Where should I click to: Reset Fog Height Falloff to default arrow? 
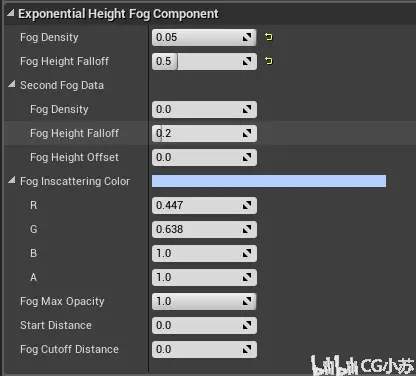(269, 61)
